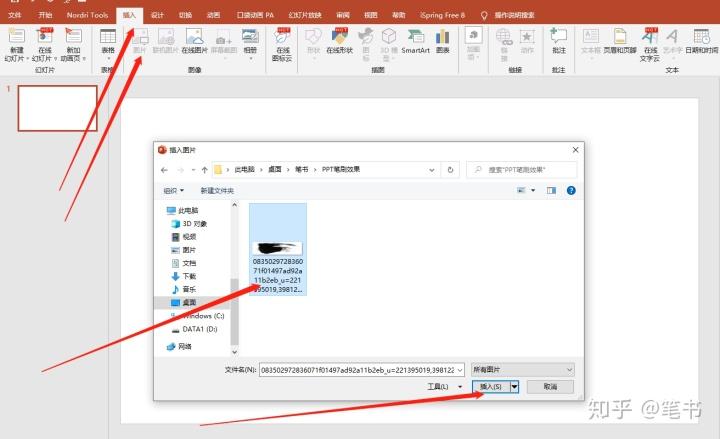The height and width of the screenshot is (439, 720).
Task: Click the Insert (插入) button in dialog
Action: point(491,387)
